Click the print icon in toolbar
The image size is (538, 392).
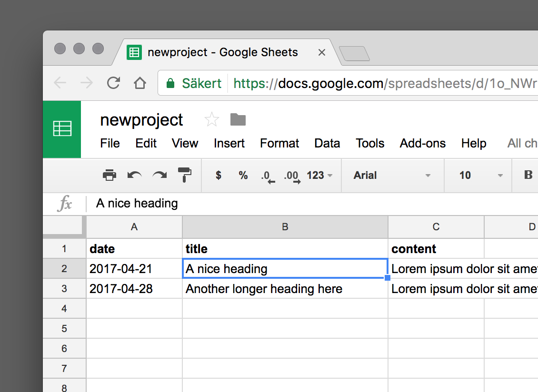click(x=110, y=175)
